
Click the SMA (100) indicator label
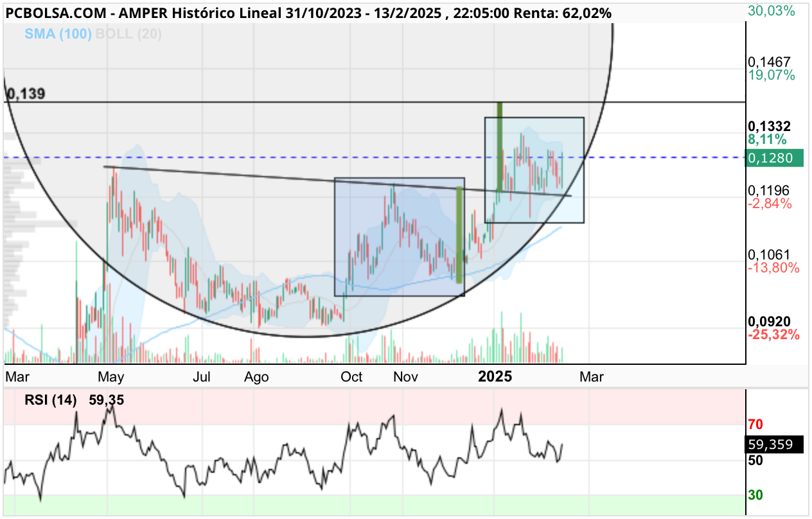(x=57, y=33)
